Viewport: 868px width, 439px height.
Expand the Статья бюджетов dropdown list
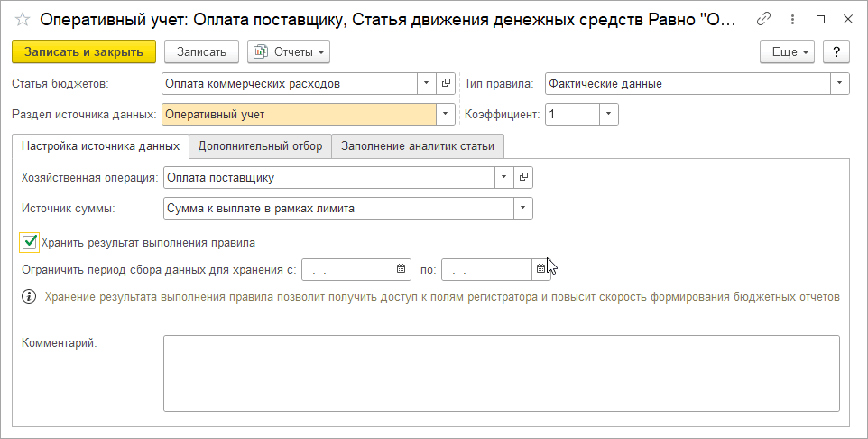[426, 84]
